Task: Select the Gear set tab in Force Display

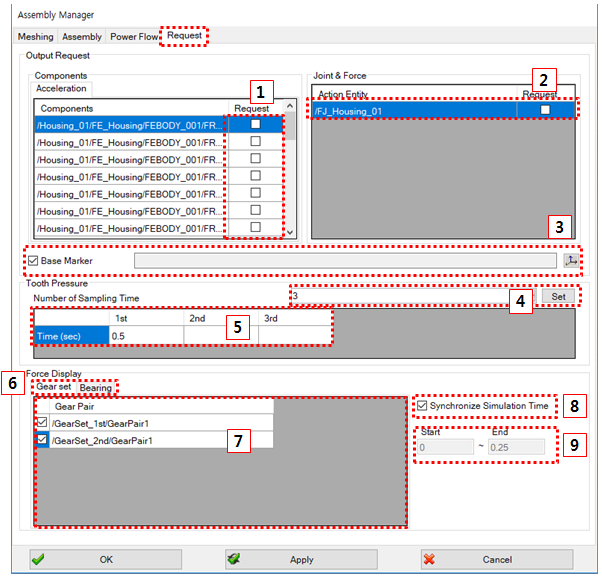Action: [54, 387]
